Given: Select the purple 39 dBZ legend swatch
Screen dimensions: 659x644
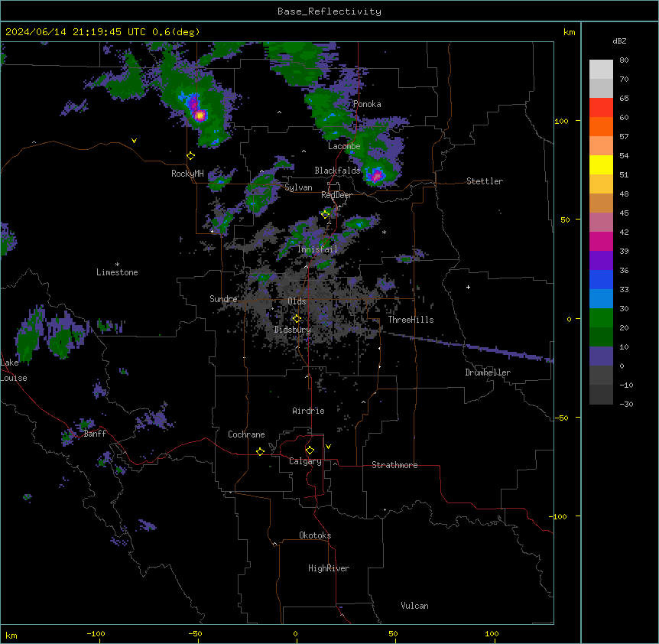Looking at the screenshot, I should click(x=601, y=261).
